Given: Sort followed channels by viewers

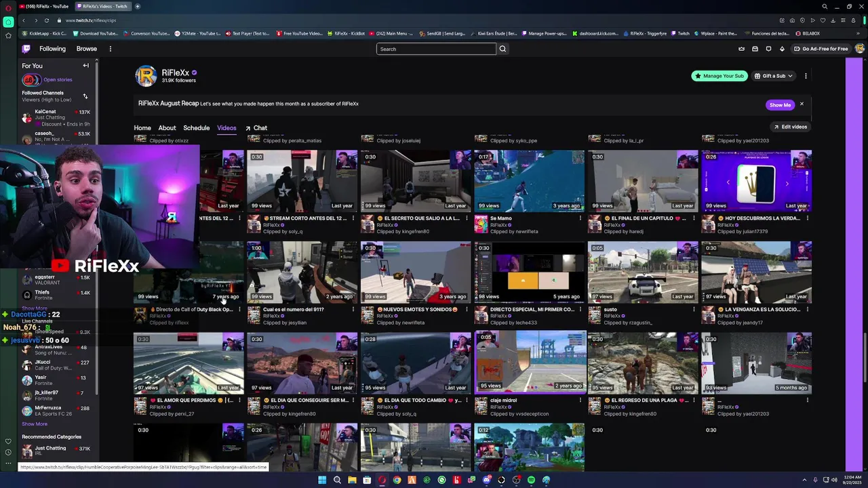Looking at the screenshot, I should pos(85,96).
